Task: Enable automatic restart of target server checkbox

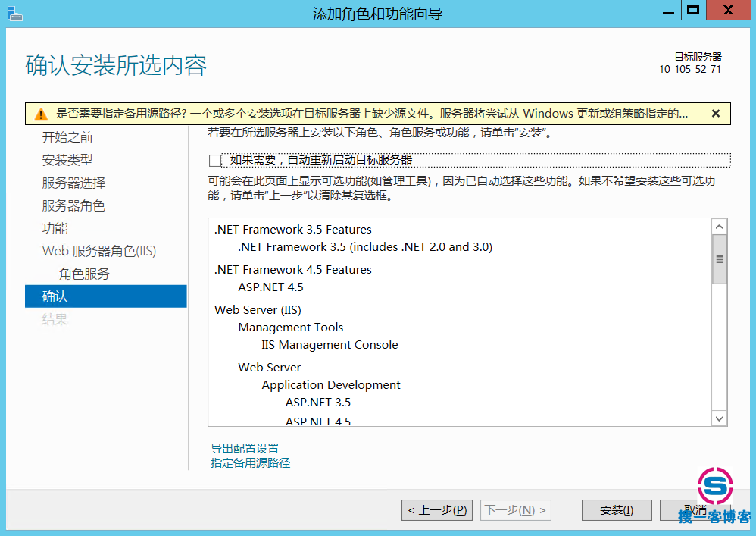Action: pos(215,160)
